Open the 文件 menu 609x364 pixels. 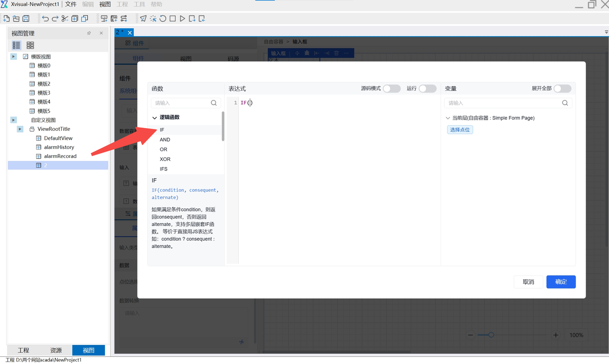[71, 4]
